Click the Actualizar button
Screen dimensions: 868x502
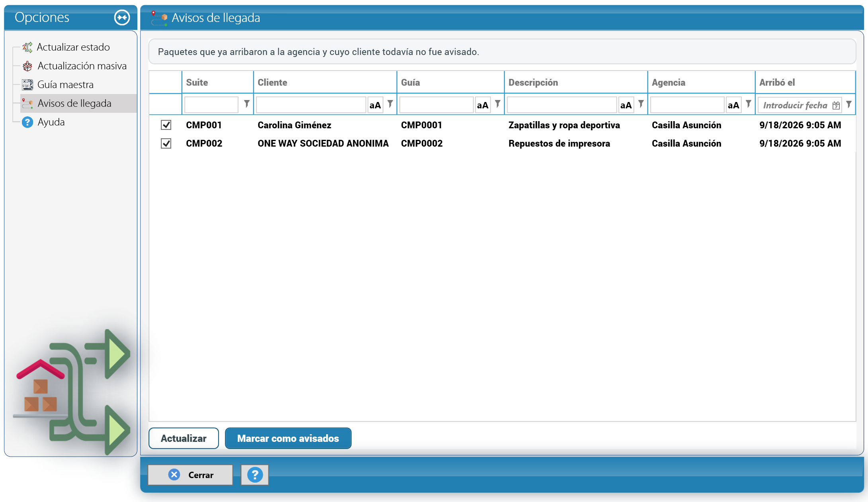184,438
